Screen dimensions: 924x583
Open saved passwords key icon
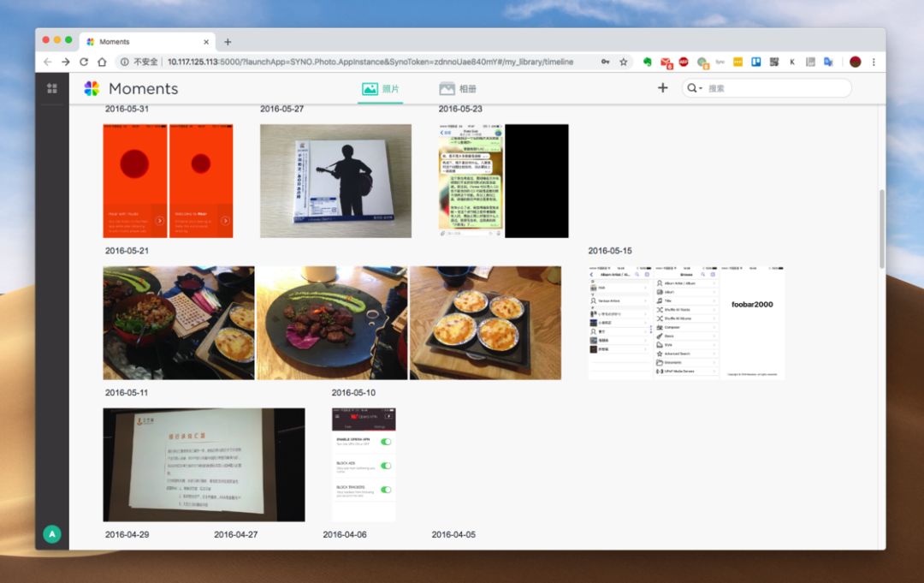tap(605, 62)
